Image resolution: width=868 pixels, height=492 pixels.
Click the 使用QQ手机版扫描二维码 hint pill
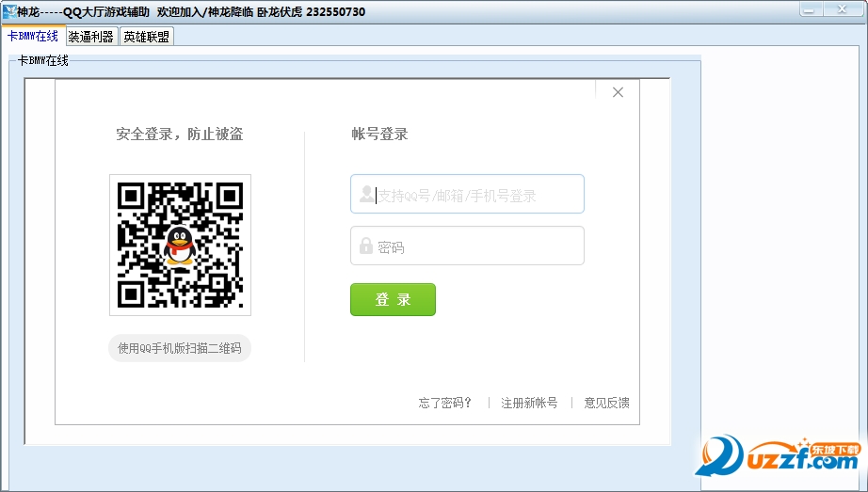[x=180, y=348]
